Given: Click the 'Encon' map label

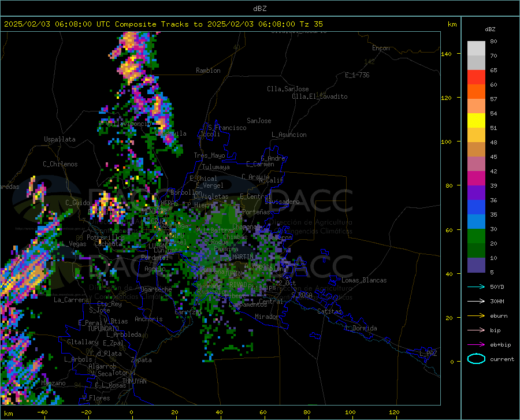Looking at the screenshot, I should pyautogui.click(x=381, y=48).
